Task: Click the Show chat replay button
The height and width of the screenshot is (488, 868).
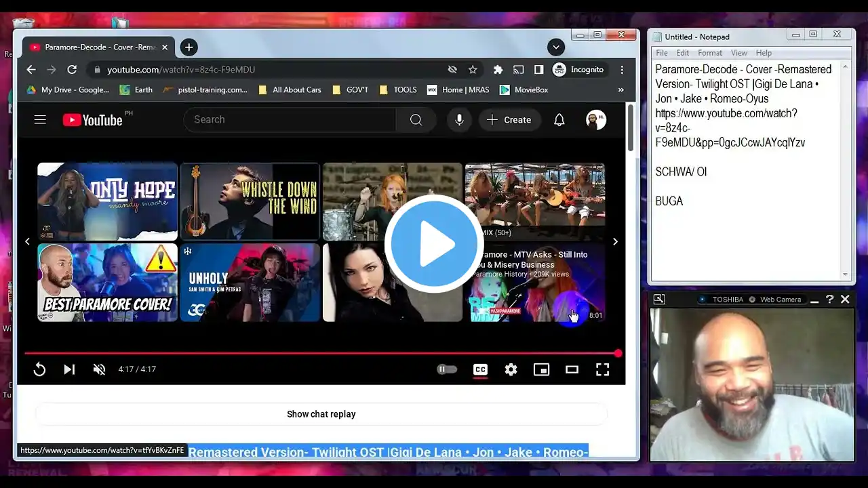Action: (321, 414)
